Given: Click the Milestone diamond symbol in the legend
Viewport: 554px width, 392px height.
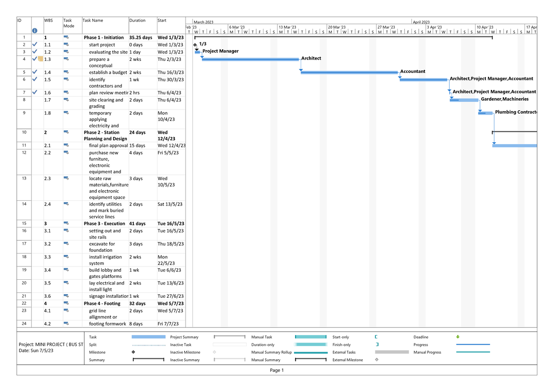Looking at the screenshot, I should point(132,352).
